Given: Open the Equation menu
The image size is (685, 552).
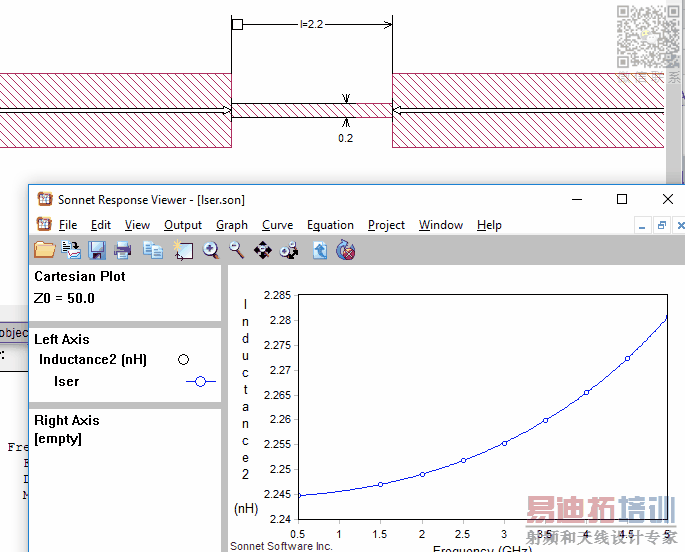Looking at the screenshot, I should coord(330,225).
